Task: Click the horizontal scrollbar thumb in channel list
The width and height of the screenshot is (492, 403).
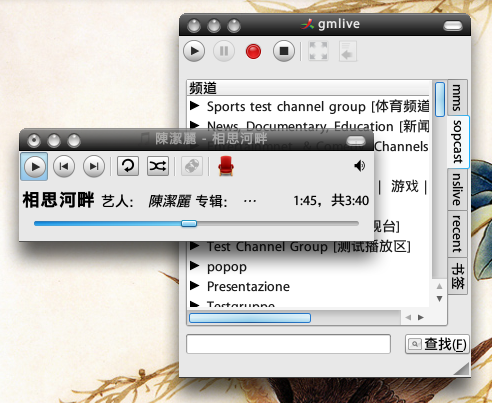Action: pyautogui.click(x=250, y=318)
